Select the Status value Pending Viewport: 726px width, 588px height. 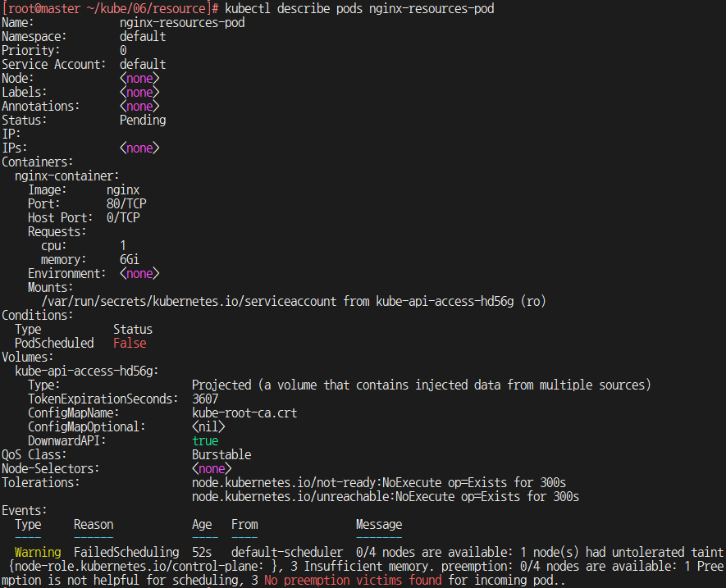(143, 121)
